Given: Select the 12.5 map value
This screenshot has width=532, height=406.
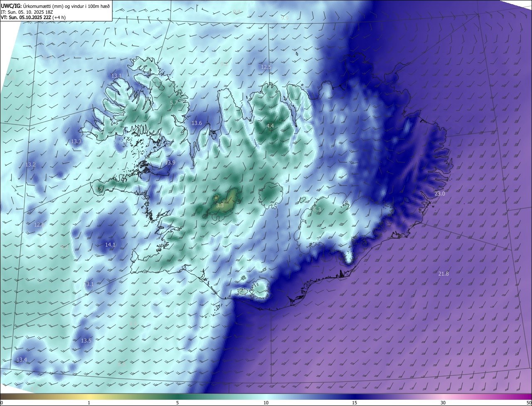Looking at the screenshot, I should click(x=266, y=67).
